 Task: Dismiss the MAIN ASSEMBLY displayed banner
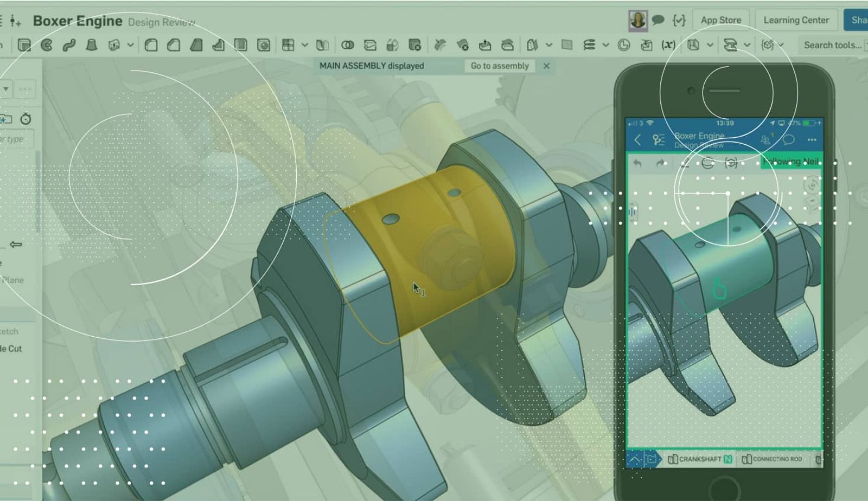coord(546,66)
